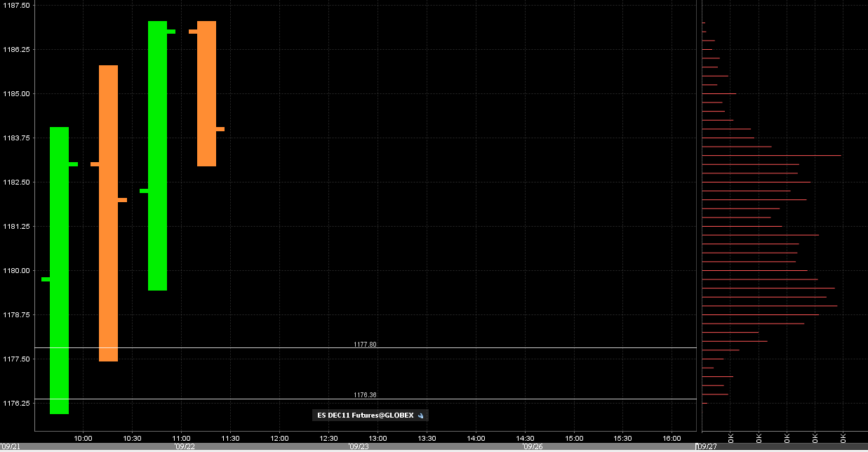Viewport: 868px width, 452px height.
Task: Click the 1178.75 price axis label
Action: click(17, 315)
